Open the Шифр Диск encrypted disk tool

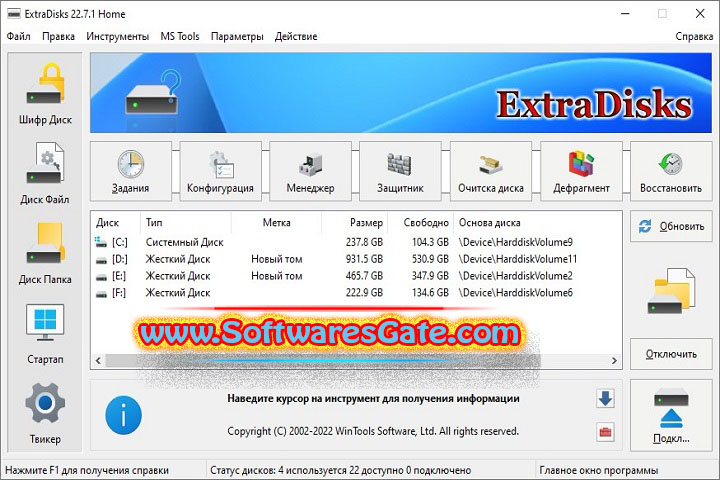tap(45, 94)
